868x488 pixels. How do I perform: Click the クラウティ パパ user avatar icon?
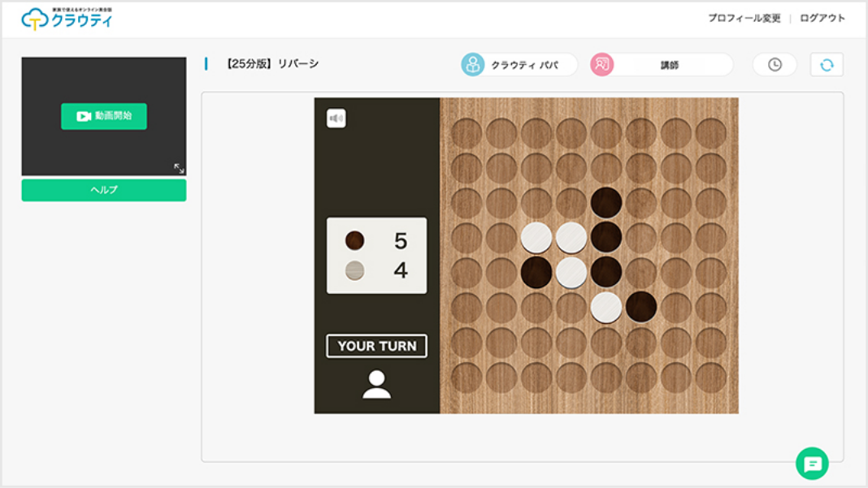(x=473, y=65)
